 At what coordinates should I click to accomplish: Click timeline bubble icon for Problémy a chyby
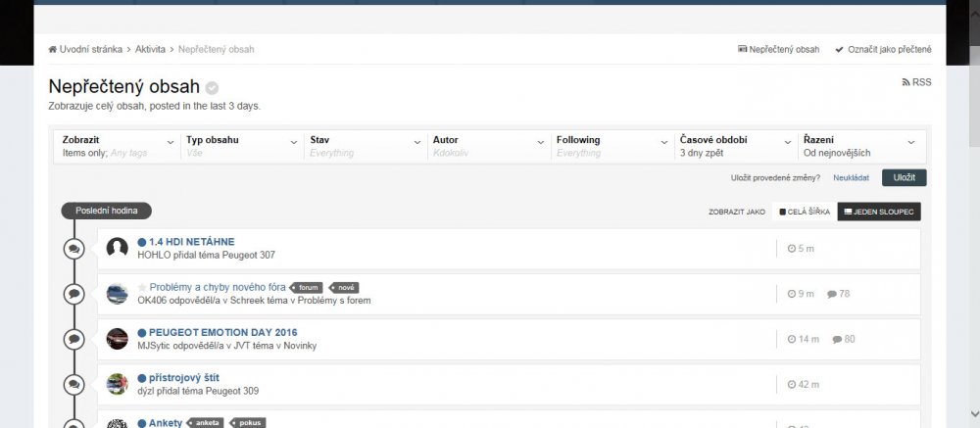(73, 294)
